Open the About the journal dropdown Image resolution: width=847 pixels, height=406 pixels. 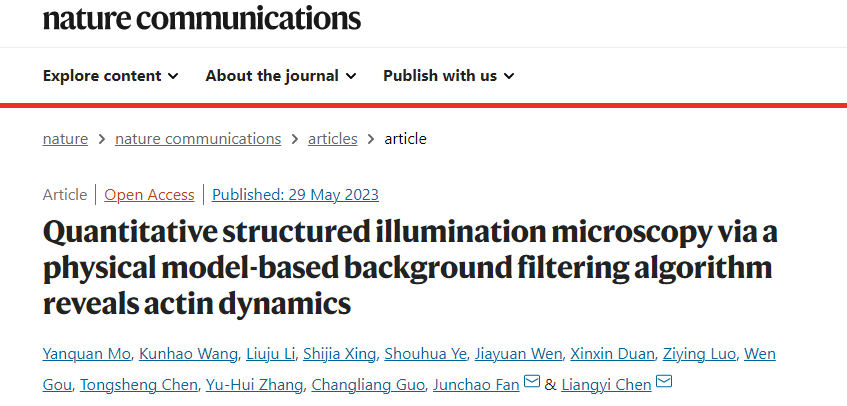coord(281,76)
